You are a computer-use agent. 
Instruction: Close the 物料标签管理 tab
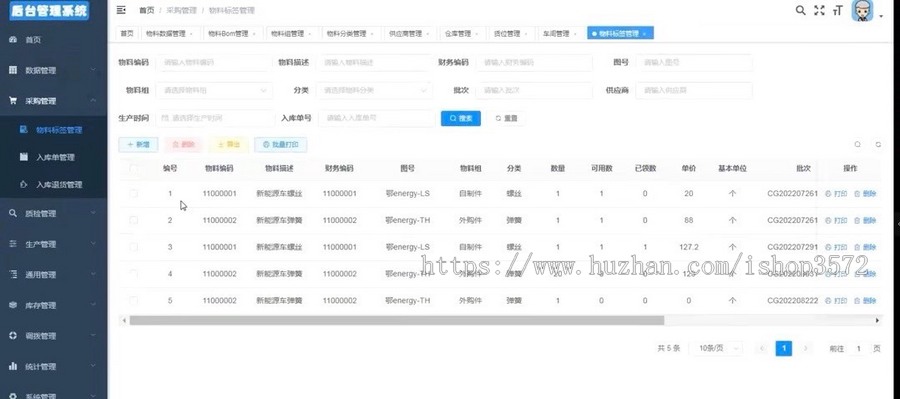[644, 34]
